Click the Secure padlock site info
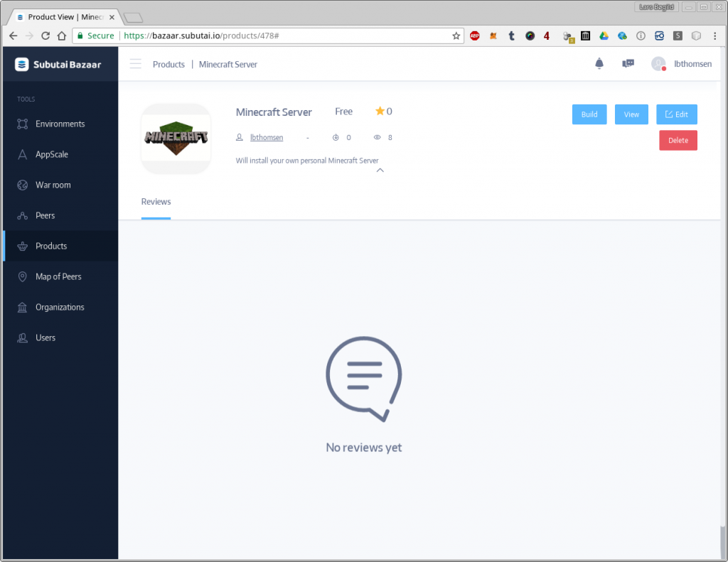 [96, 36]
